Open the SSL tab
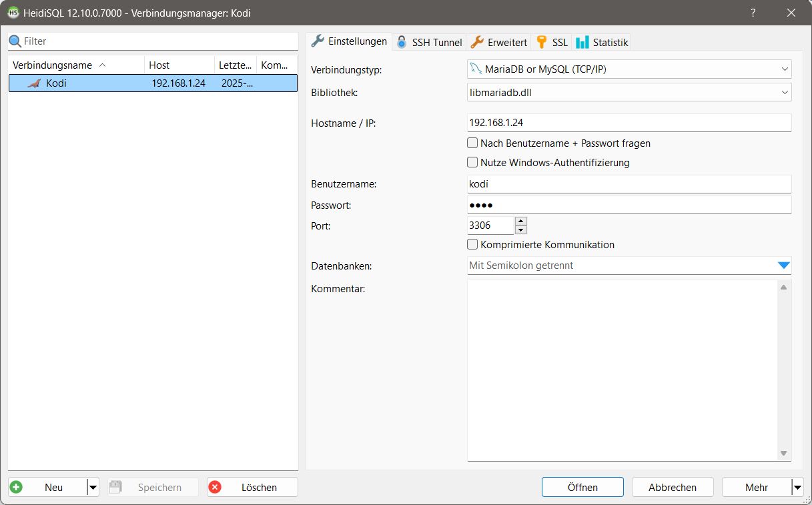The height and width of the screenshot is (505, 812). 552,42
